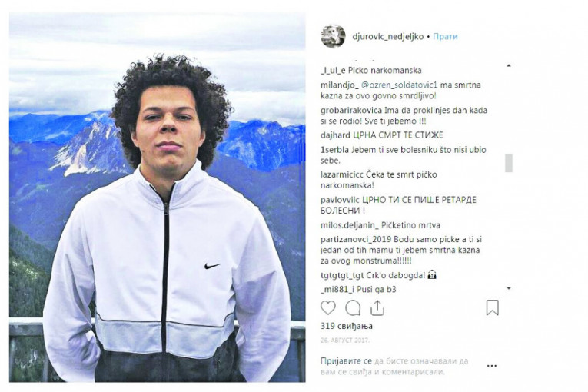
Task: Click the comments scrollbar thumb
Action: pos(509,163)
